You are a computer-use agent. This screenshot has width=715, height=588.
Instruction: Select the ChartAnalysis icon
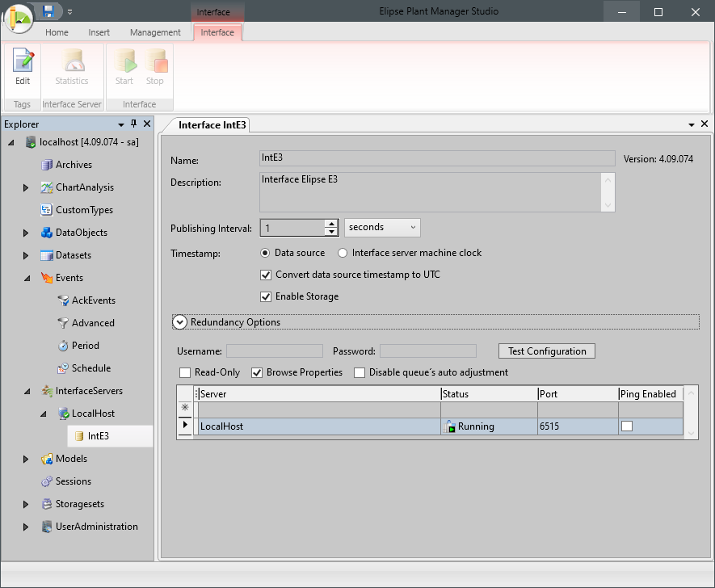click(47, 187)
